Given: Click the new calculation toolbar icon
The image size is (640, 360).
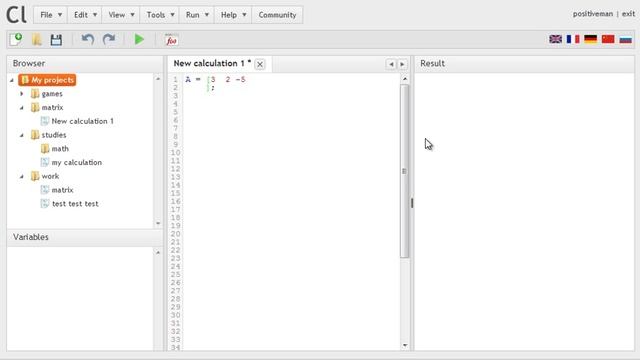Looking at the screenshot, I should tap(16, 40).
